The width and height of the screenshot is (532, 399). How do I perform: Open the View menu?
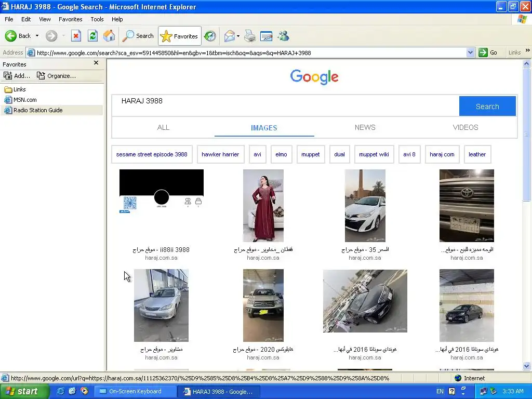(x=45, y=19)
